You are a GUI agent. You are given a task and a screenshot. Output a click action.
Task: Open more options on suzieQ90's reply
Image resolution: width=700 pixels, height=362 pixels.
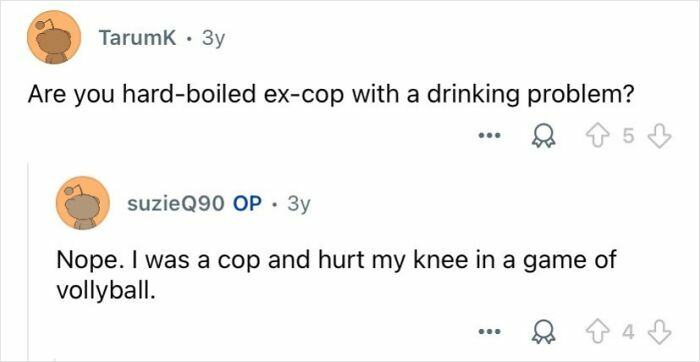point(490,332)
